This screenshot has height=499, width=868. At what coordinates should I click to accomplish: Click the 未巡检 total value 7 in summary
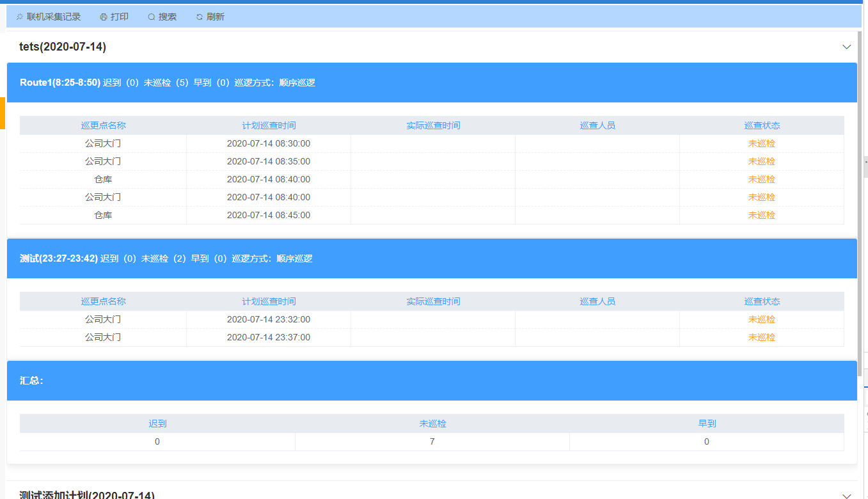click(432, 441)
